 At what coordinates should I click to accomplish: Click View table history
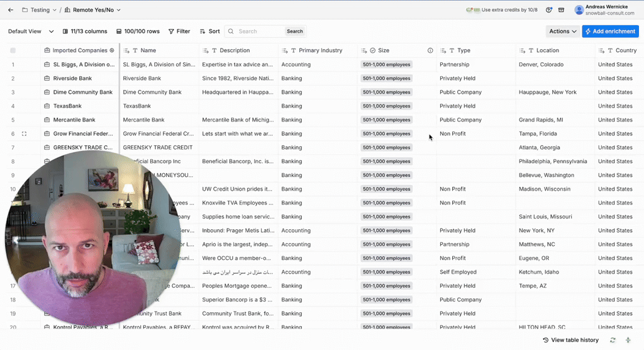(570, 340)
